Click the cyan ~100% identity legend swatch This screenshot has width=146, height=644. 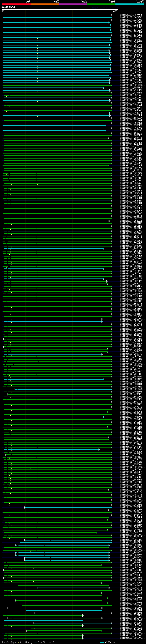[x=130, y=4]
